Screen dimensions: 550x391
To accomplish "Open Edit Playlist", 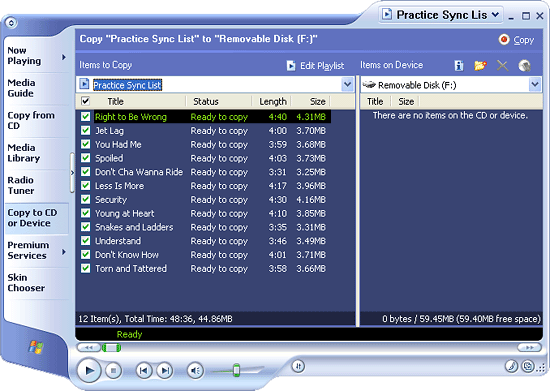I will pyautogui.click(x=315, y=66).
